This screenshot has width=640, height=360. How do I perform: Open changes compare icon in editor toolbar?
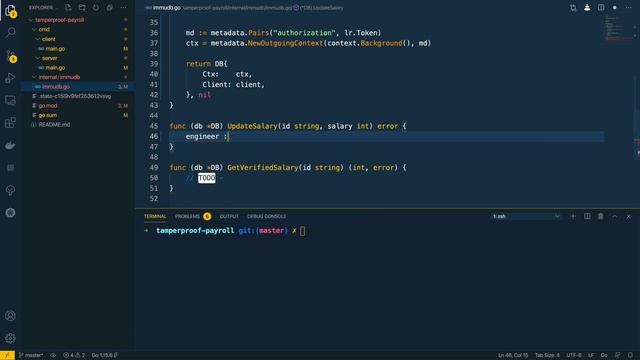(x=573, y=8)
